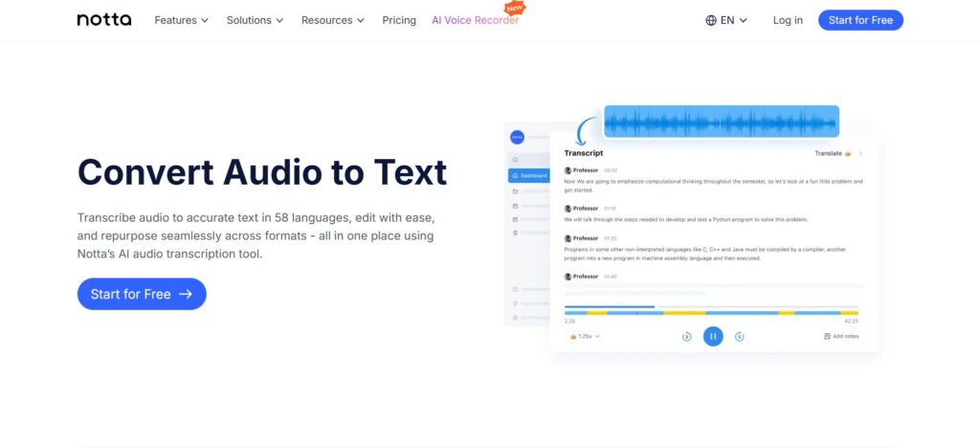The image size is (980, 448).
Task: Click the Transcript heading
Action: coord(584,153)
